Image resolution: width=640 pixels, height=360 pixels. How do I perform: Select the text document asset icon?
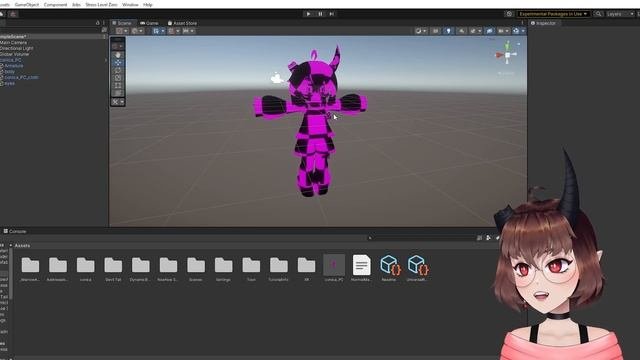[x=362, y=265]
